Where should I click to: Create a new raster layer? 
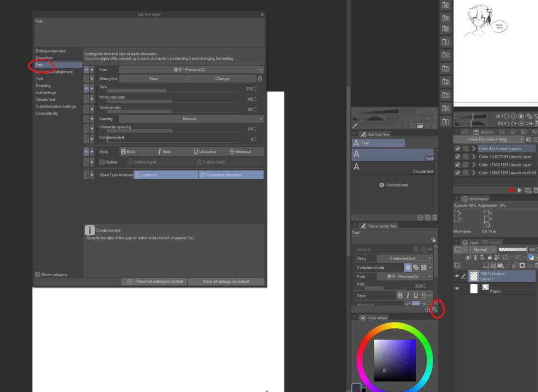[486, 265]
